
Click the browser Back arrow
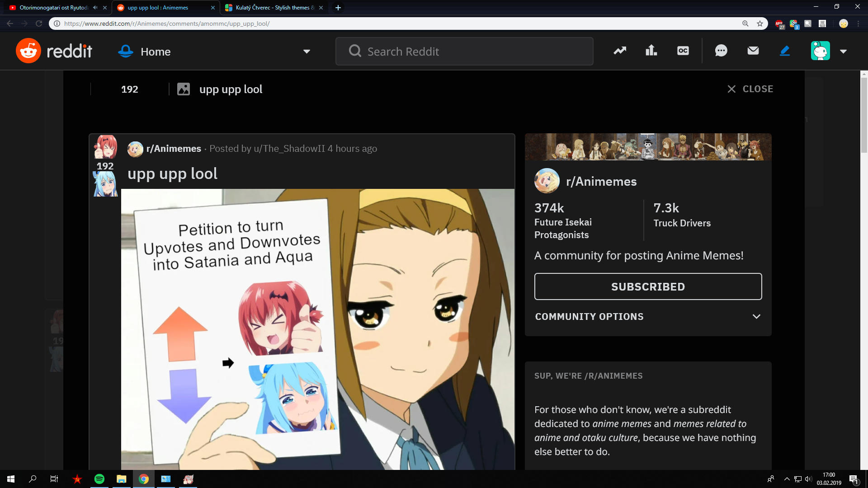point(10,23)
